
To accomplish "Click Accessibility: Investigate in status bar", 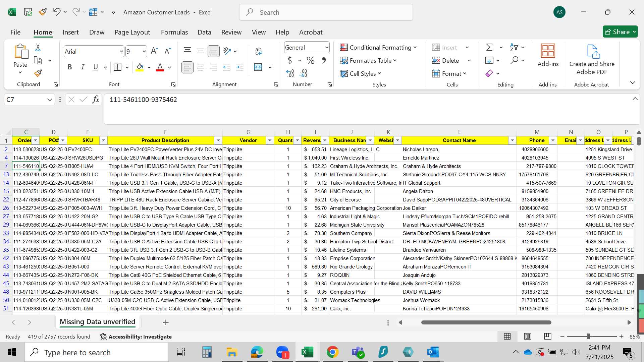I will click(136, 337).
